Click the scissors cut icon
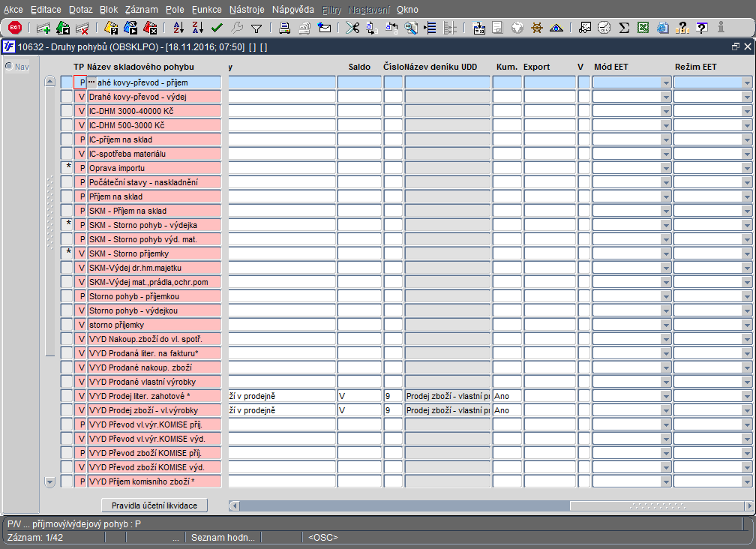Screen dimensions: 756x549 point(352,28)
